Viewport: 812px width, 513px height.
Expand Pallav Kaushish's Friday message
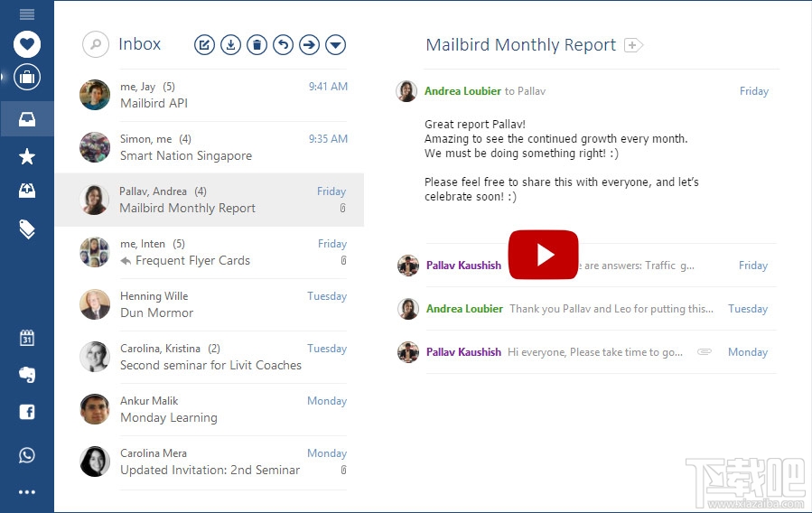click(586, 266)
